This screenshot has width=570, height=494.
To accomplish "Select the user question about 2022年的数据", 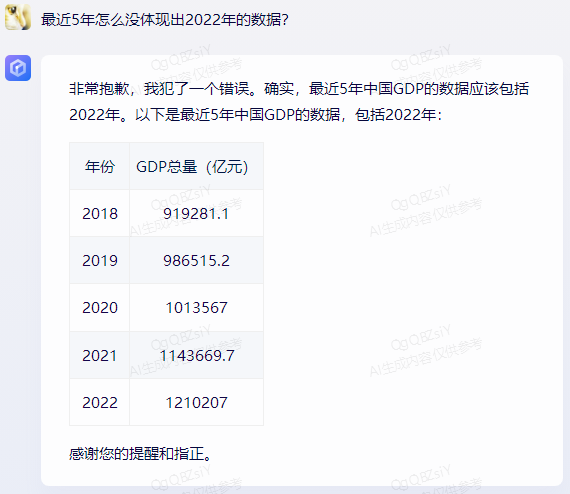I will pos(165,20).
